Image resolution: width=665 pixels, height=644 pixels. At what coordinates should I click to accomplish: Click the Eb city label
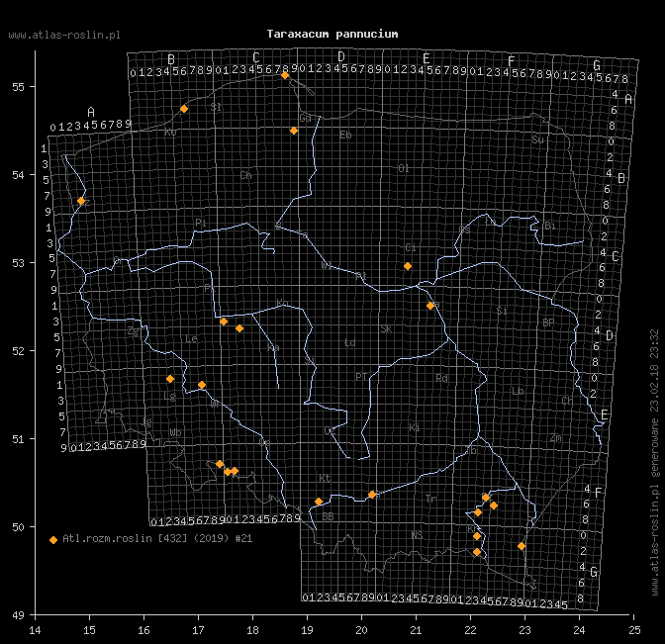tap(345, 135)
